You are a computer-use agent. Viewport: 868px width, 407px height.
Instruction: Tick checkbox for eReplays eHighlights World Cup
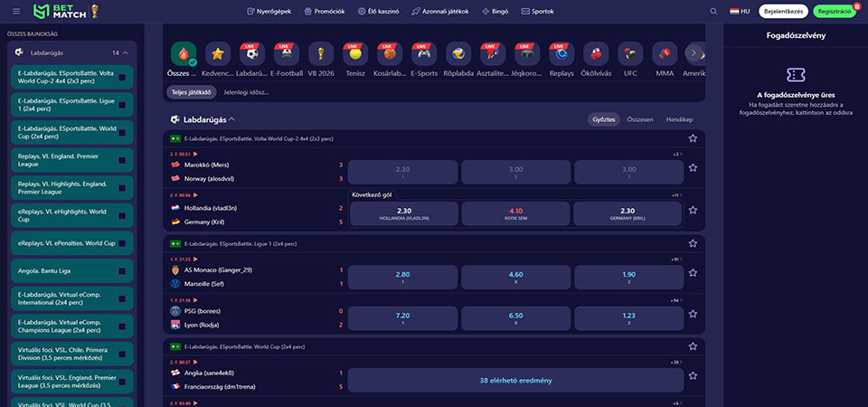click(x=122, y=216)
